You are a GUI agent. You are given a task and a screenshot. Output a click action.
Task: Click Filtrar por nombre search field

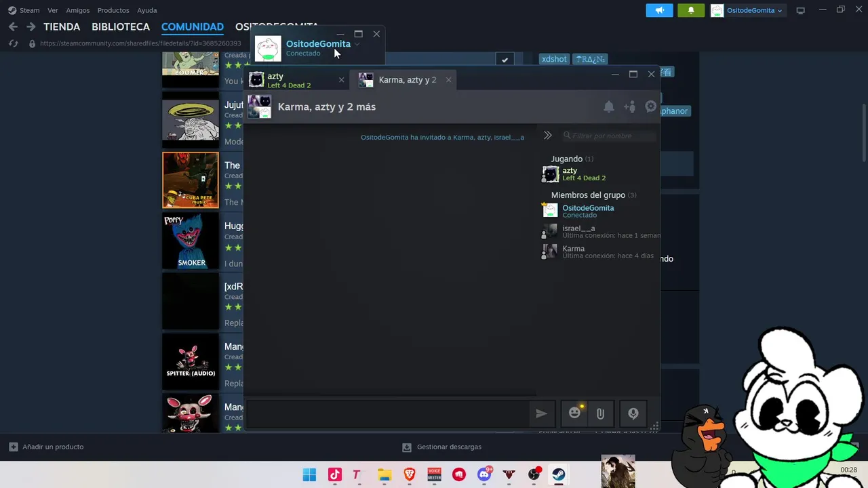[x=609, y=136]
